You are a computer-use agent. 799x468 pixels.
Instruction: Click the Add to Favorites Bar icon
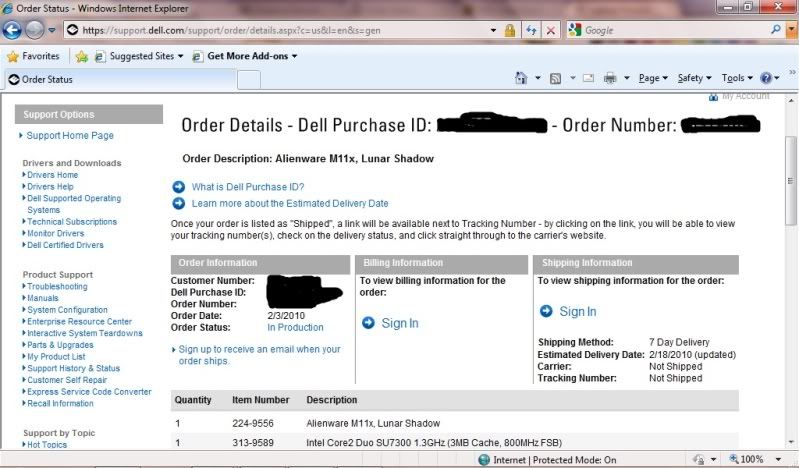(x=82, y=57)
